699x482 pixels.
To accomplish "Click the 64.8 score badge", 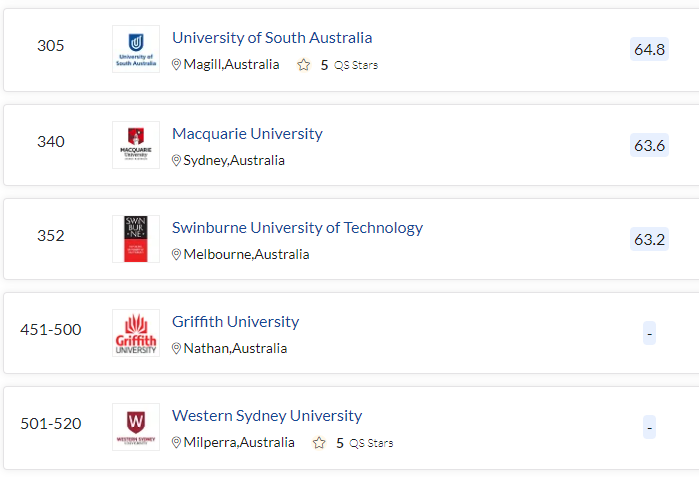I will coord(650,49).
